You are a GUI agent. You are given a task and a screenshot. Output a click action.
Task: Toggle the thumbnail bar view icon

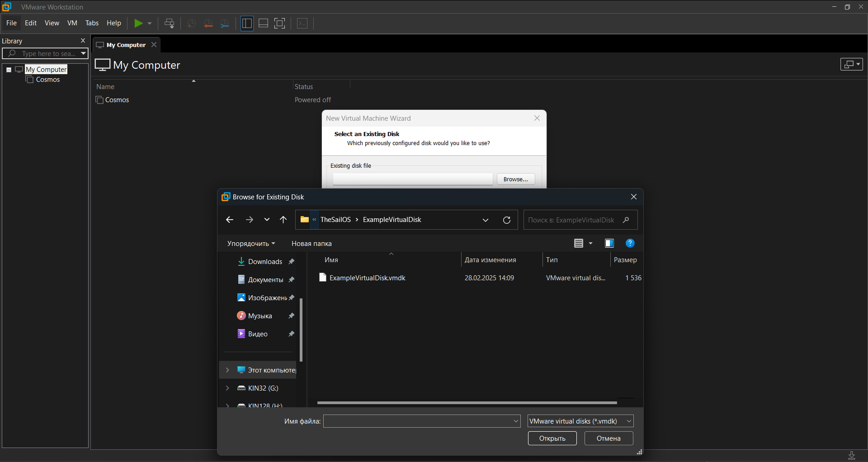coord(263,24)
